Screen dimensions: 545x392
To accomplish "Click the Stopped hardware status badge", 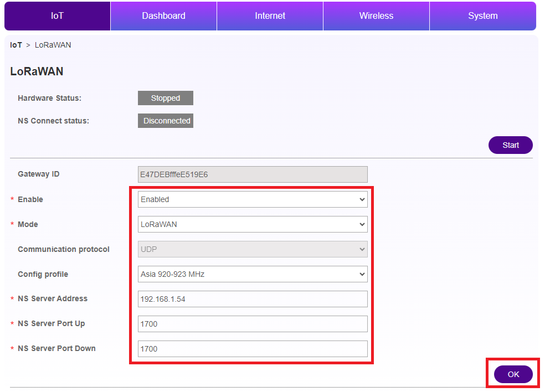I will (x=165, y=98).
